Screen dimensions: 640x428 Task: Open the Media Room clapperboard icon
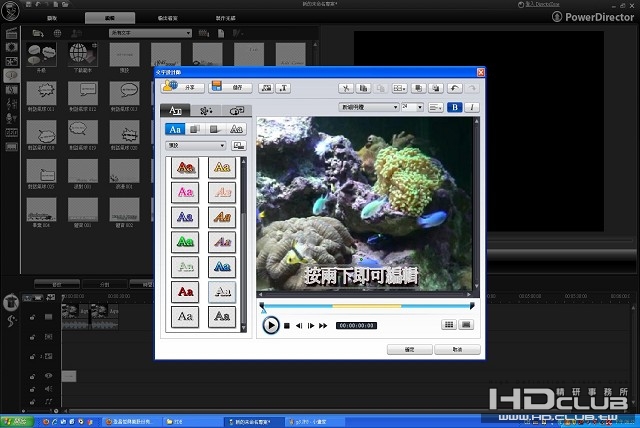[11, 33]
